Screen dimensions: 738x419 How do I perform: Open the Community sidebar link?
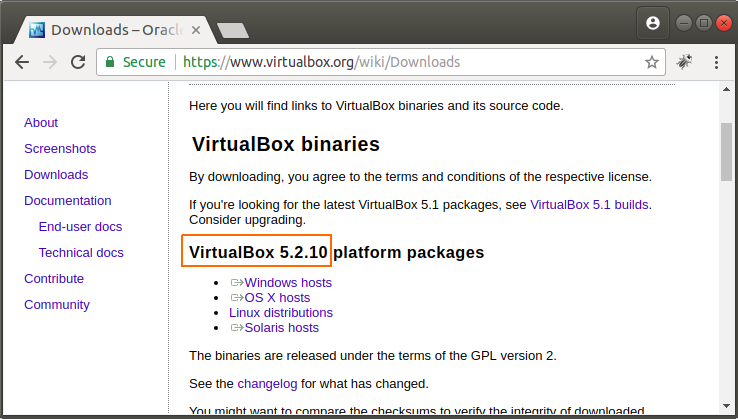click(57, 305)
